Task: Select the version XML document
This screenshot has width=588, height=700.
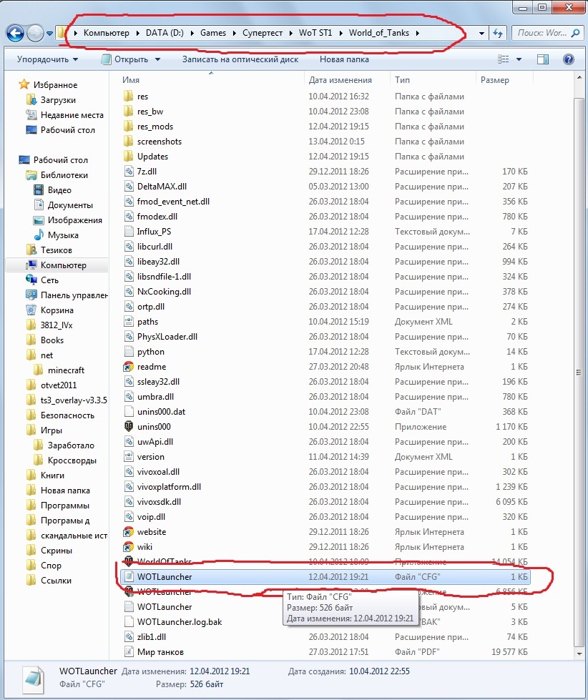Action: [x=151, y=457]
